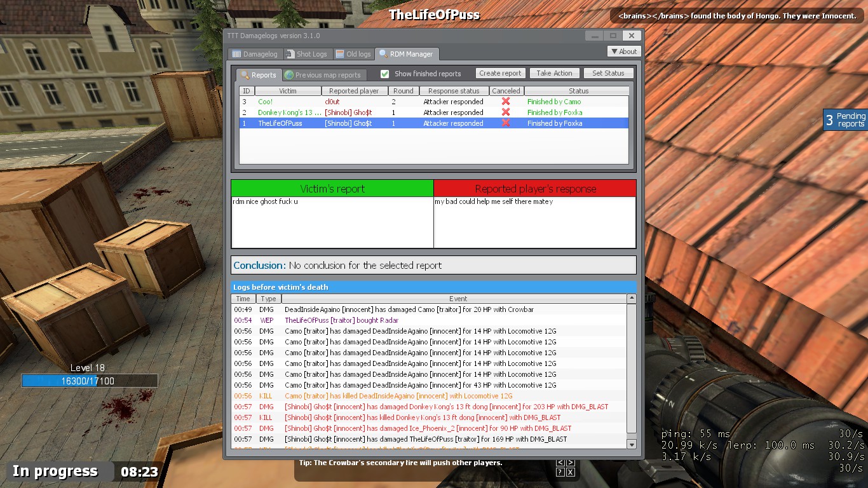Click red X icon in Donkey Kong's row
The image size is (868, 488).
point(506,112)
